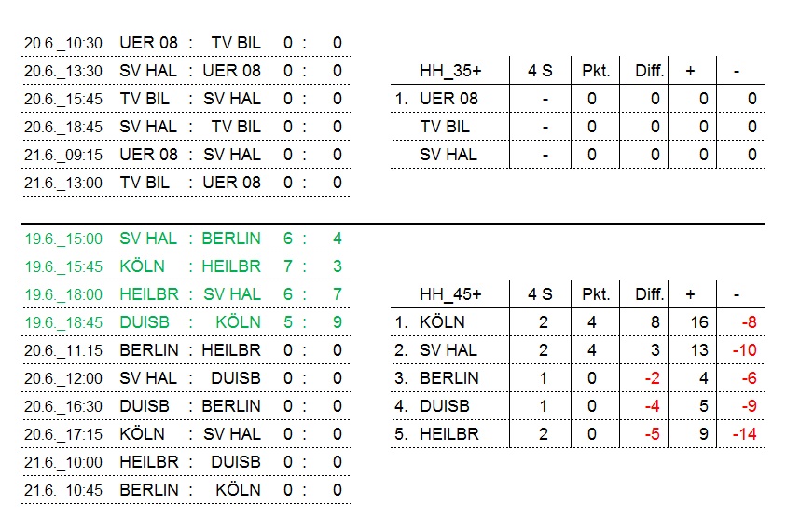Select the 21.6._13:00 match time

[x=63, y=183]
